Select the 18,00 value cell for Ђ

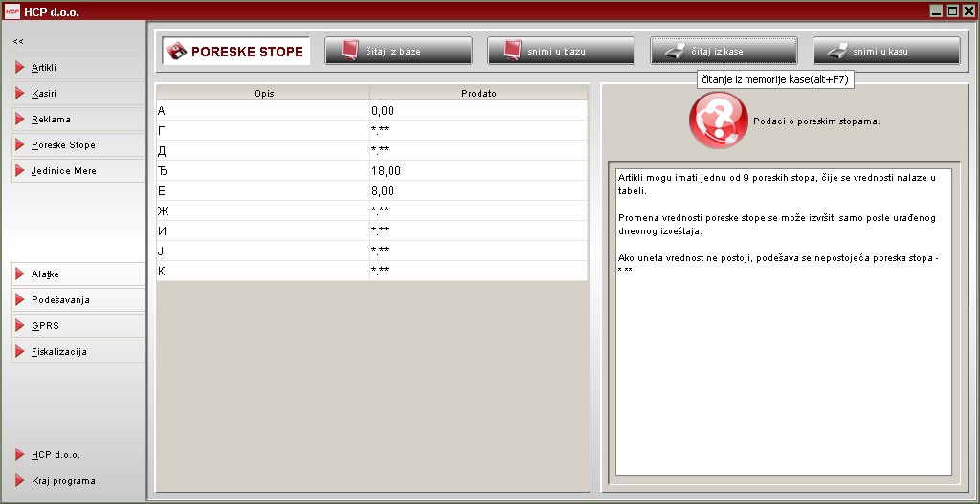click(x=478, y=171)
